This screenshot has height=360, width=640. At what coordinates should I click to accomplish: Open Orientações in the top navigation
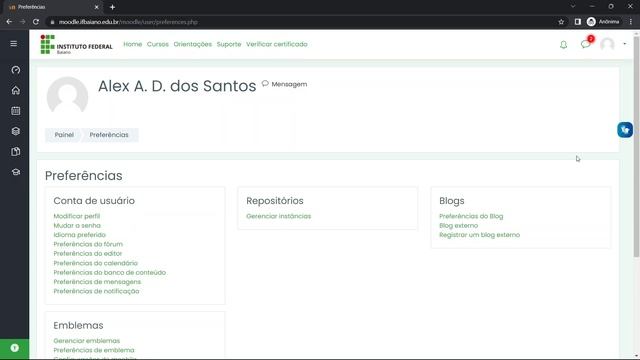pos(193,44)
